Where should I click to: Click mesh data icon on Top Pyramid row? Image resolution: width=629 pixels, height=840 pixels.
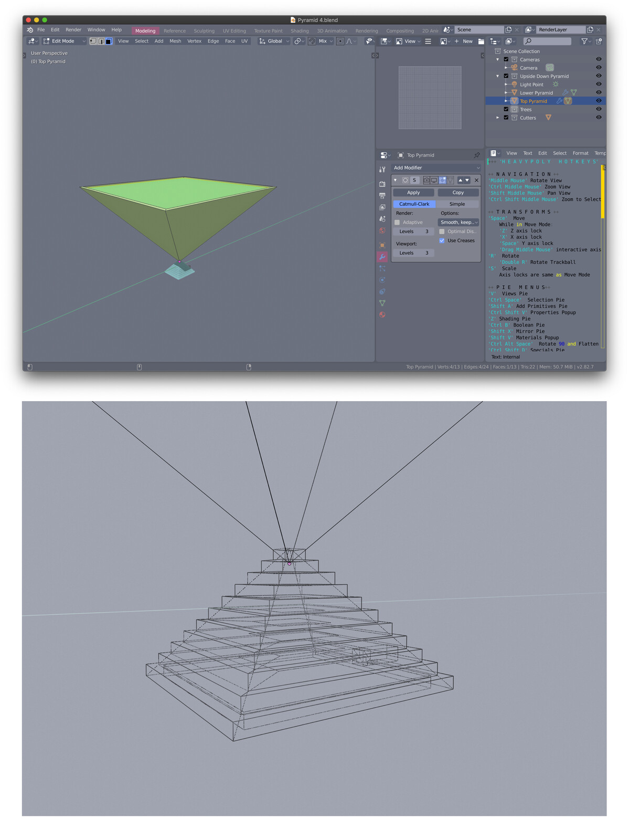[x=568, y=101]
